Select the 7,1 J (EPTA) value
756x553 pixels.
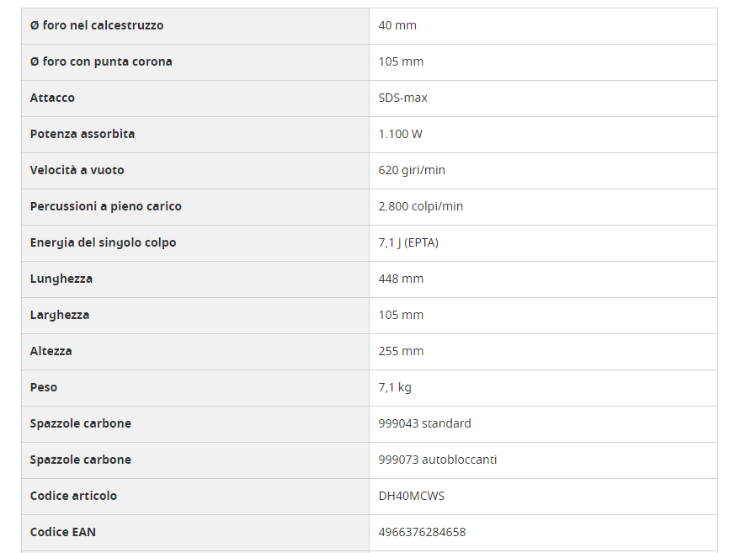tap(408, 242)
